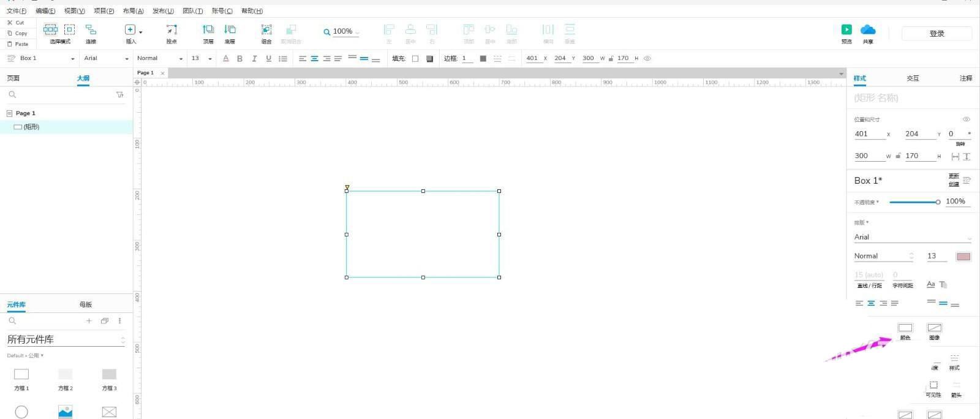980x419 pixels.
Task: Click the Group (组合) icon
Action: (266, 29)
